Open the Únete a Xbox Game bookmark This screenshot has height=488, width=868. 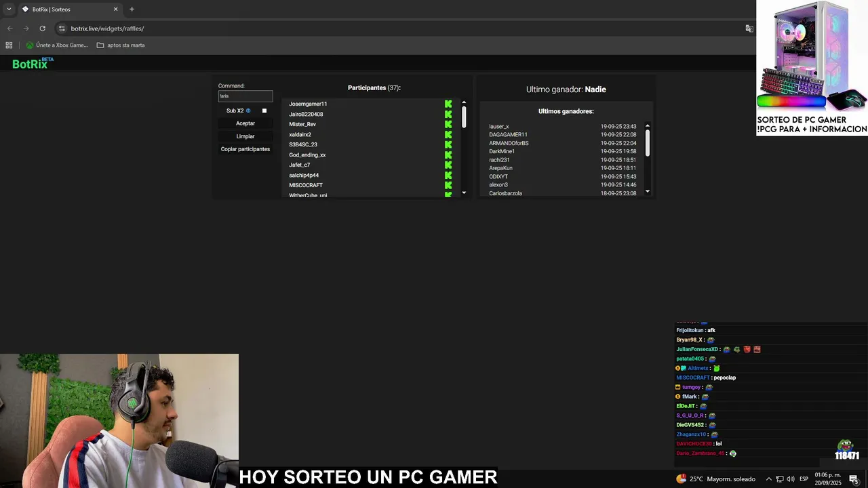pos(57,45)
